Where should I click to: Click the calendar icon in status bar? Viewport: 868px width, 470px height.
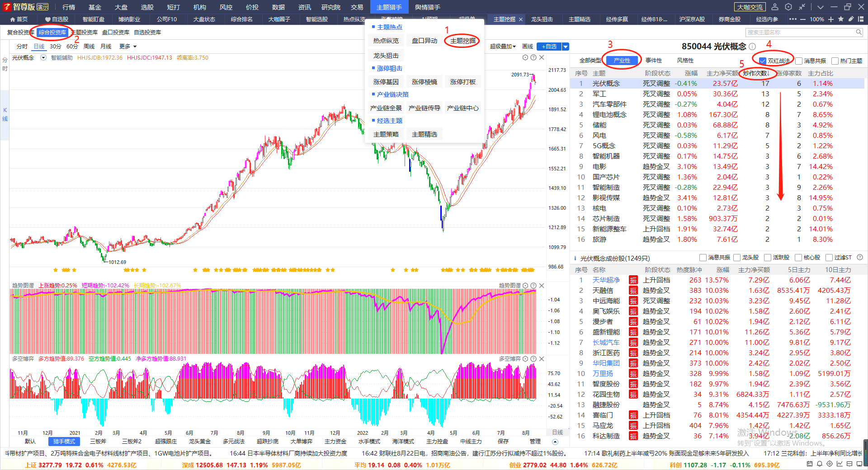(810, 464)
